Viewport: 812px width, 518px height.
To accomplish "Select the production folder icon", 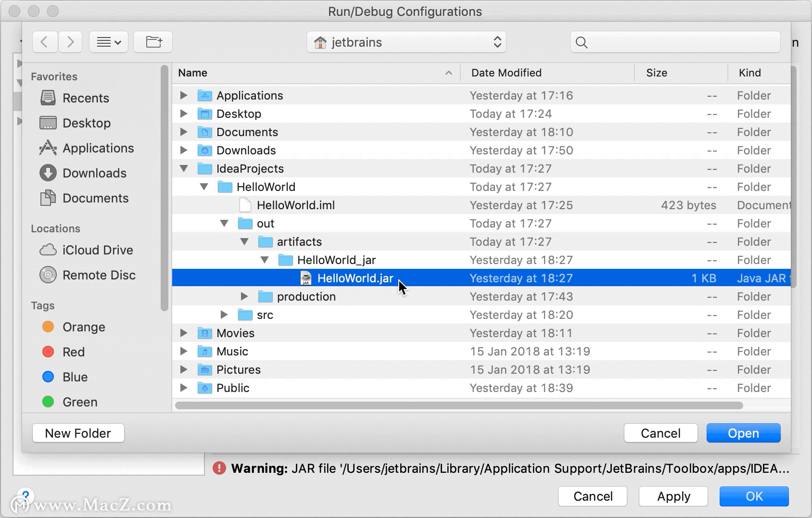I will coord(266,296).
